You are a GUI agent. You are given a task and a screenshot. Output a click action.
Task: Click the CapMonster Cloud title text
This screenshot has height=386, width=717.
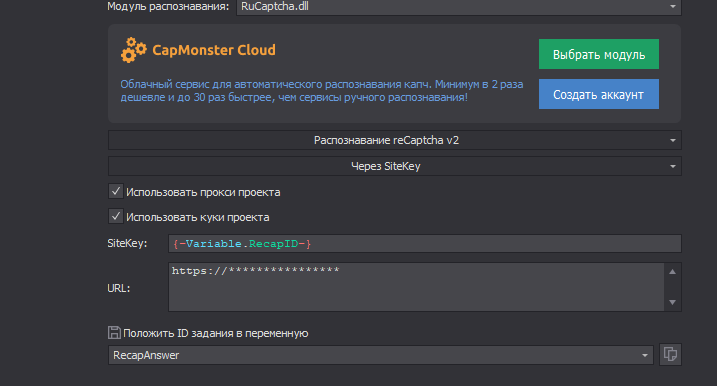pyautogui.click(x=214, y=50)
